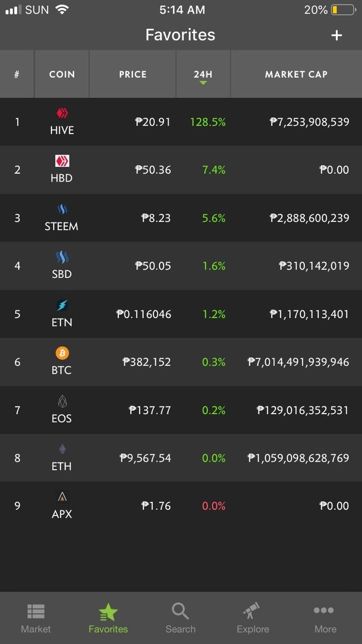Tap the EOS coin logo
This screenshot has width=362, height=644.
coord(62,401)
